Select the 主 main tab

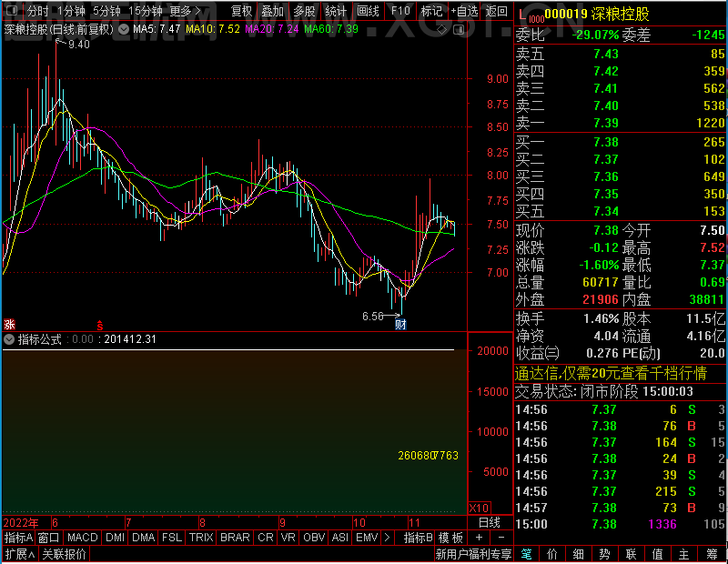(684, 554)
